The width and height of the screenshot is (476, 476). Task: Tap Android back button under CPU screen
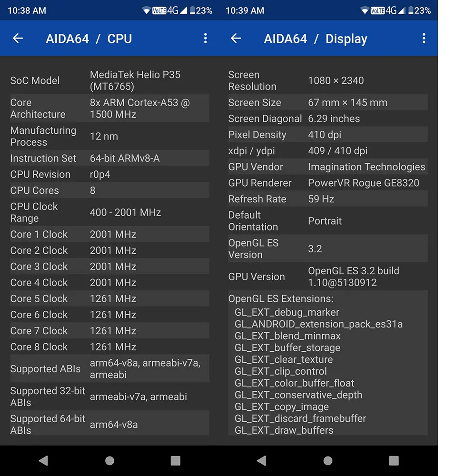pyautogui.click(x=43, y=460)
